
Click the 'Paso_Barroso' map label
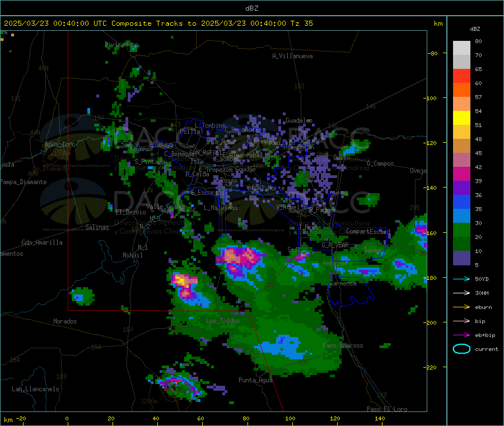[343, 345]
